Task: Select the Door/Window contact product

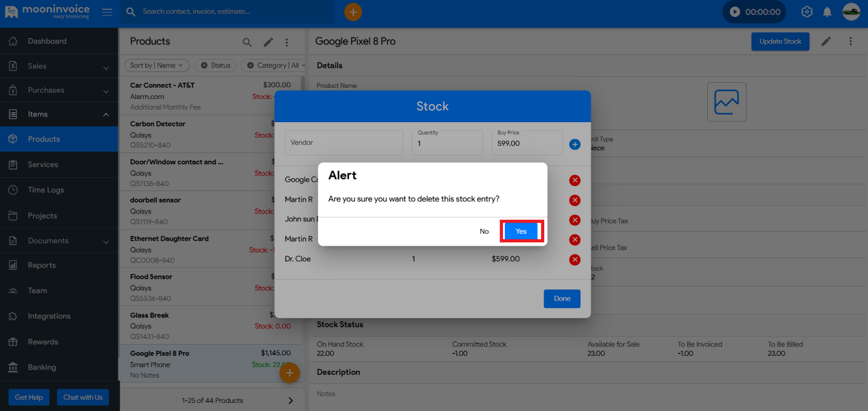Action: pos(210,172)
